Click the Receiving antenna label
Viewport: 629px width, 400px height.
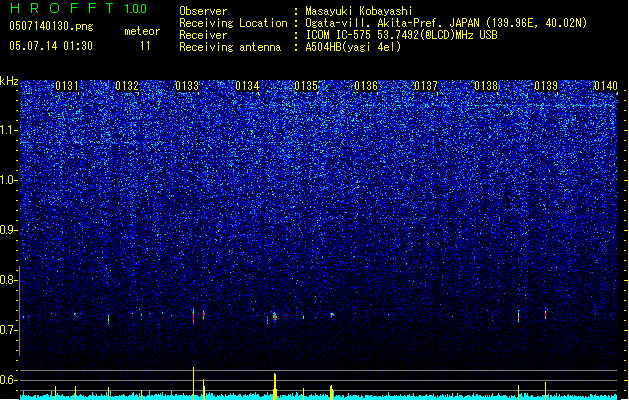230,47
